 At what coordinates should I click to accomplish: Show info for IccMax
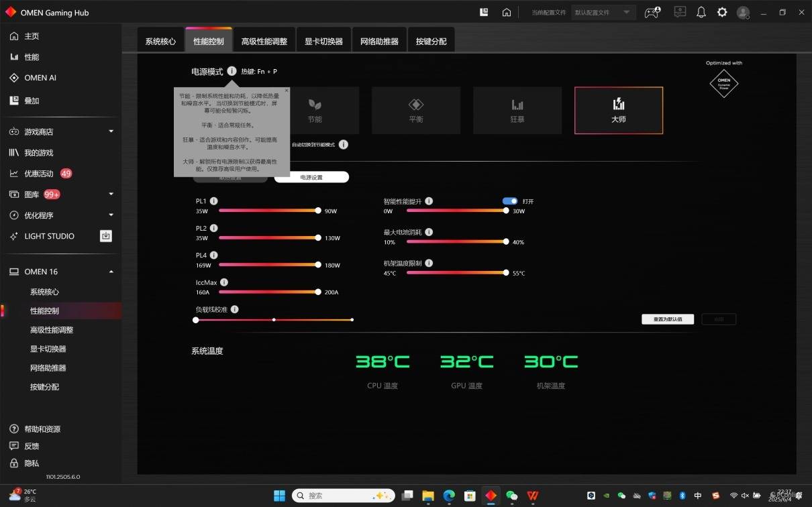(224, 282)
